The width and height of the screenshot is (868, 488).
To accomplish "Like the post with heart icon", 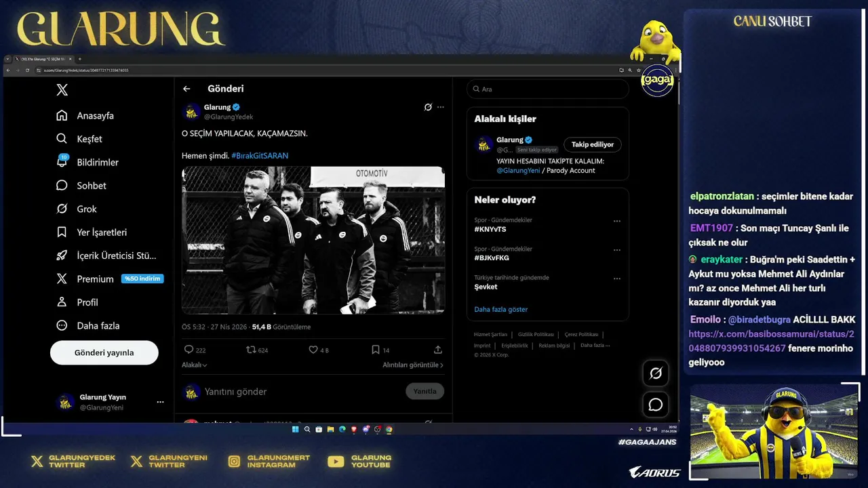I will tap(313, 350).
